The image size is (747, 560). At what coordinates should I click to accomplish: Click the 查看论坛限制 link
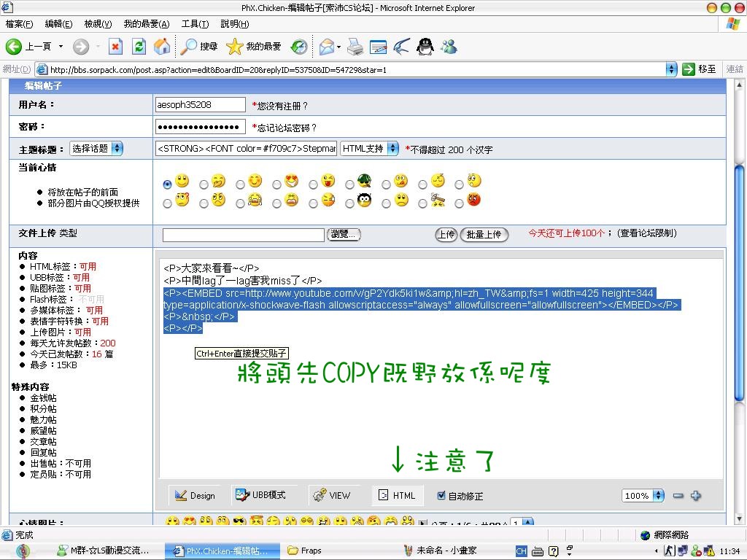tap(646, 233)
